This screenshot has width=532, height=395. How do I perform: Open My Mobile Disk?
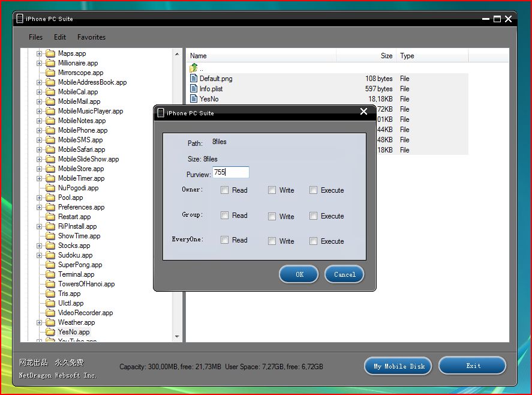pos(398,366)
